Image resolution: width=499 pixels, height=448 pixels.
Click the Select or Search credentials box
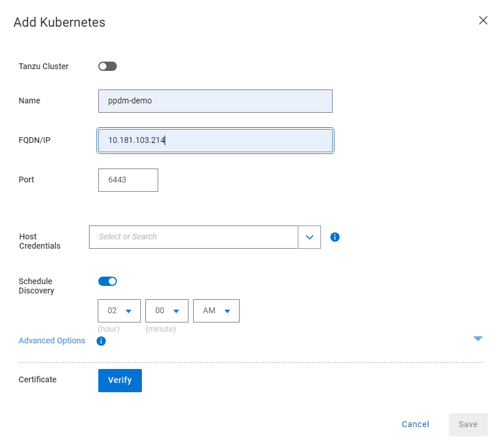tap(193, 237)
